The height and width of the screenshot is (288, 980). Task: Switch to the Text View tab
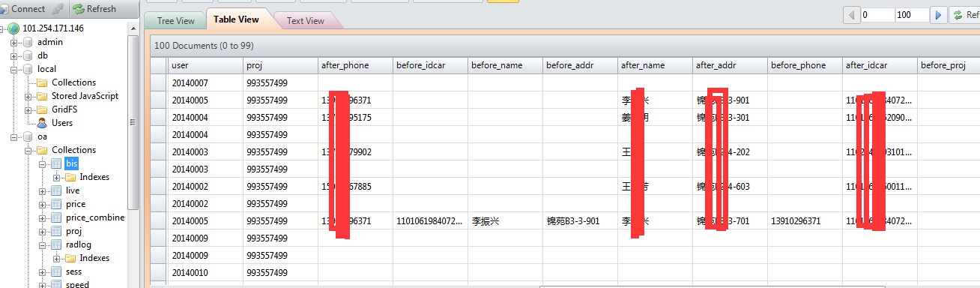[x=306, y=21]
